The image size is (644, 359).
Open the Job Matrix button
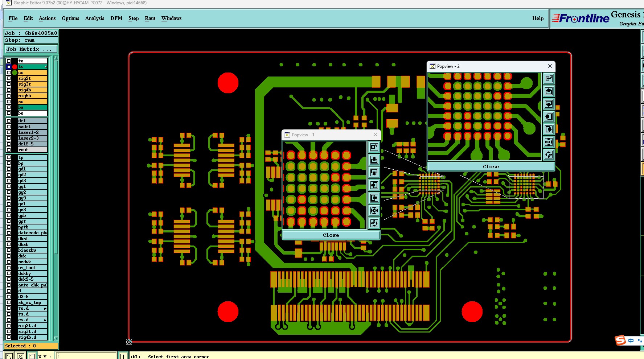click(x=31, y=49)
